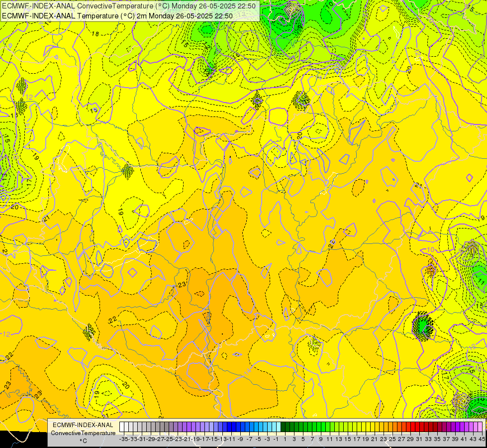Click the legend label 'ConvectiveTemperature'
The image size is (487, 448).
click(x=83, y=433)
